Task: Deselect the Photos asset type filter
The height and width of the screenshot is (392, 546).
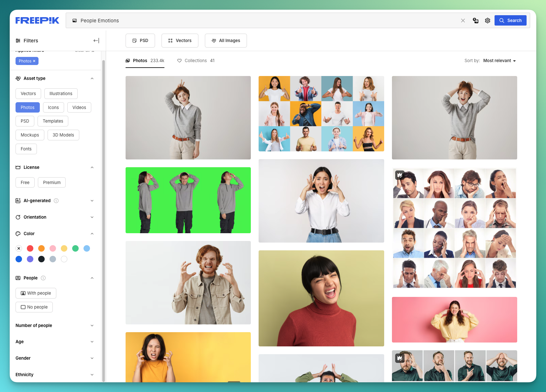Action: pos(28,107)
